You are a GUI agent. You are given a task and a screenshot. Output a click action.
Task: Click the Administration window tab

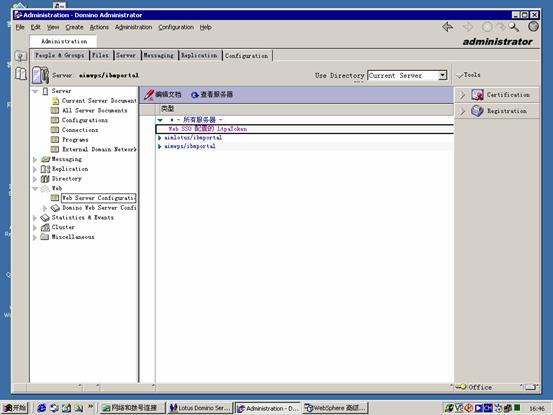(x=64, y=41)
